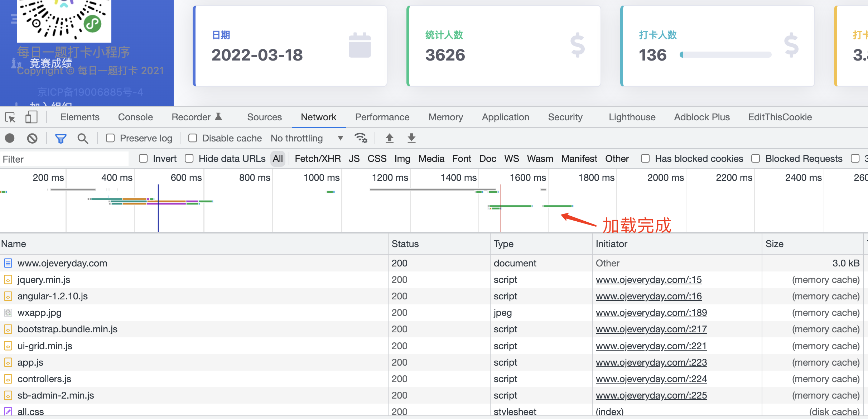This screenshot has height=419, width=868.
Task: Clear the network log
Action: point(32,138)
